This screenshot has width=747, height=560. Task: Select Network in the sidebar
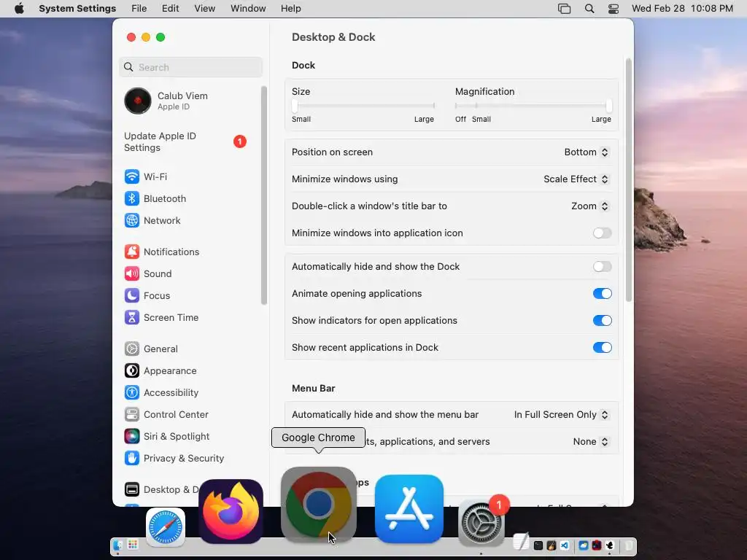[152, 220]
